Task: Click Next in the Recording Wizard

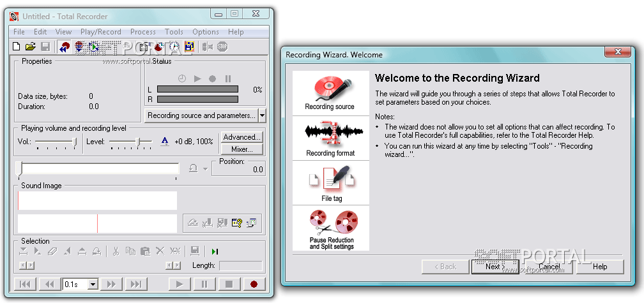Action: point(495,267)
